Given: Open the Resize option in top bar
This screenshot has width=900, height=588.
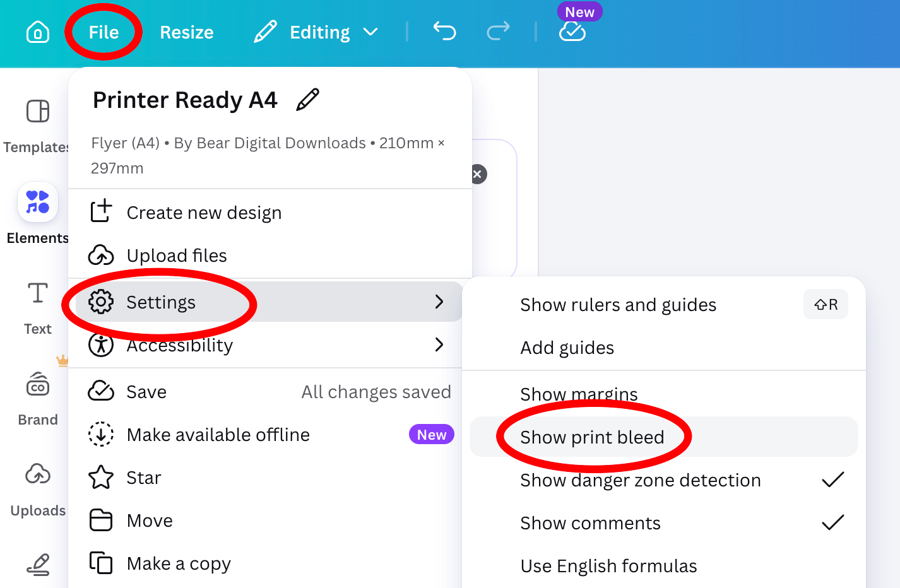Looking at the screenshot, I should tap(187, 32).
